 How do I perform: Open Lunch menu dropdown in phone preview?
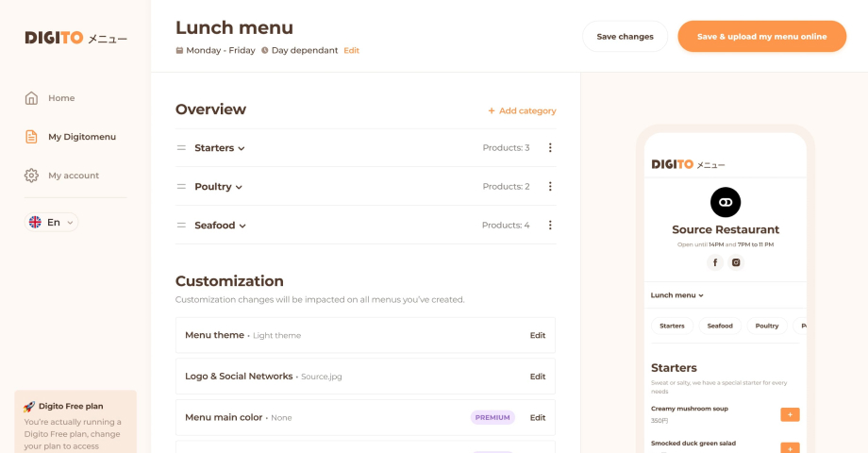677,295
